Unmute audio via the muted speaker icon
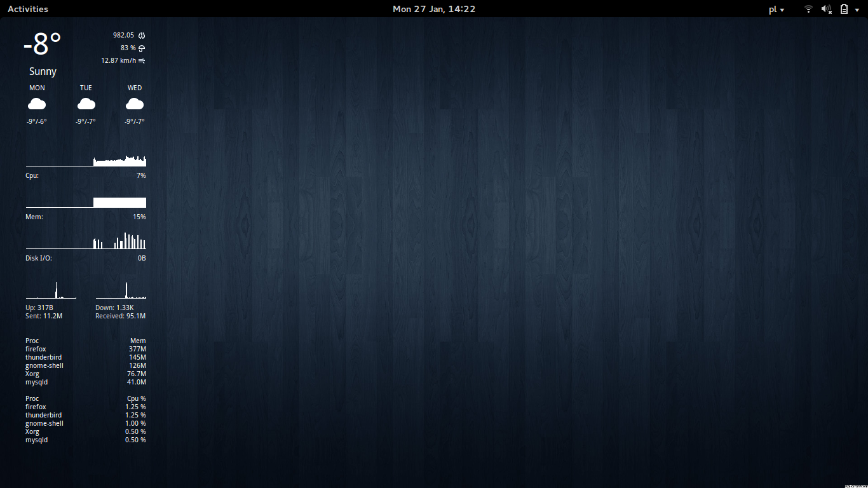Viewport: 868px width, 488px height. point(825,9)
